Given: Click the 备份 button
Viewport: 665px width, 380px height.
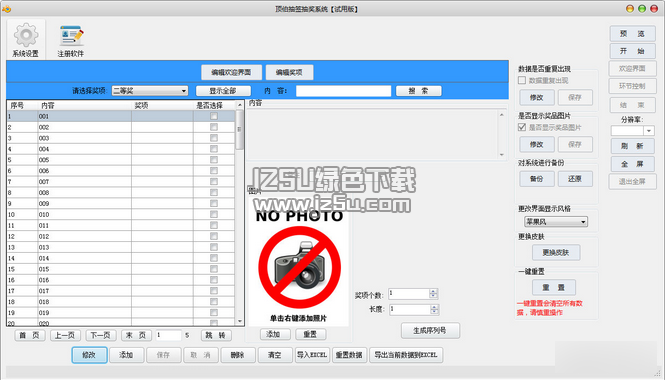Looking at the screenshot, I should click(537, 179).
